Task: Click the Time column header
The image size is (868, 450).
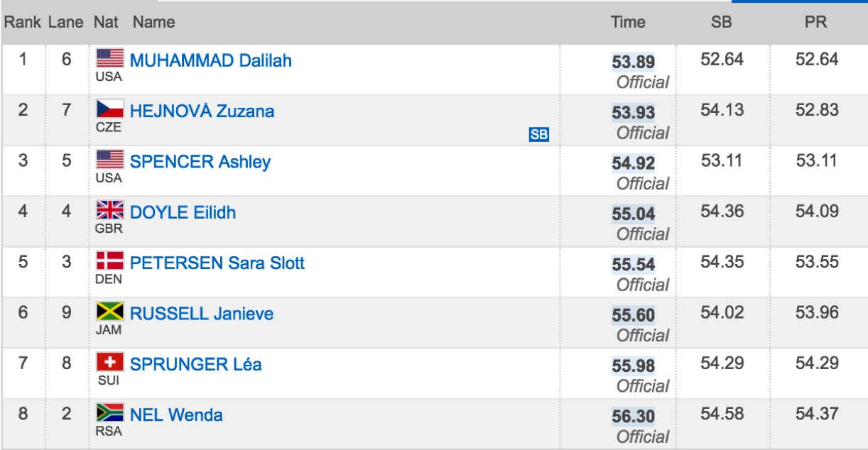Action: pos(628,22)
